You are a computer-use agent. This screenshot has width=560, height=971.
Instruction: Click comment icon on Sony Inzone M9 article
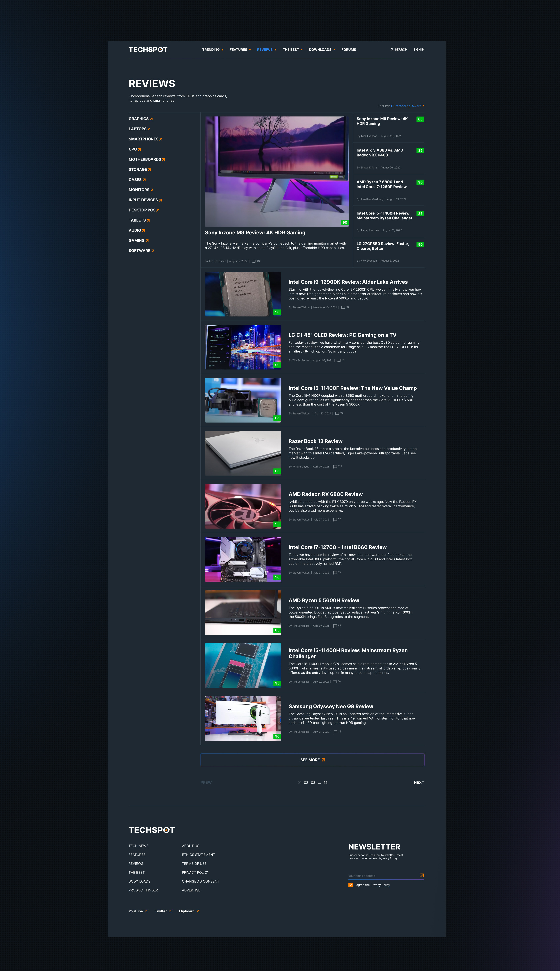pos(253,261)
